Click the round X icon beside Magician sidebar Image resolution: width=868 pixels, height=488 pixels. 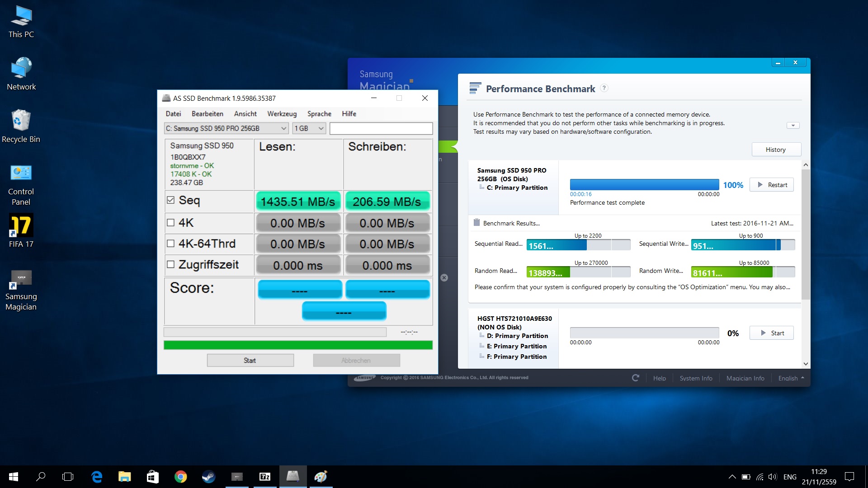click(444, 277)
